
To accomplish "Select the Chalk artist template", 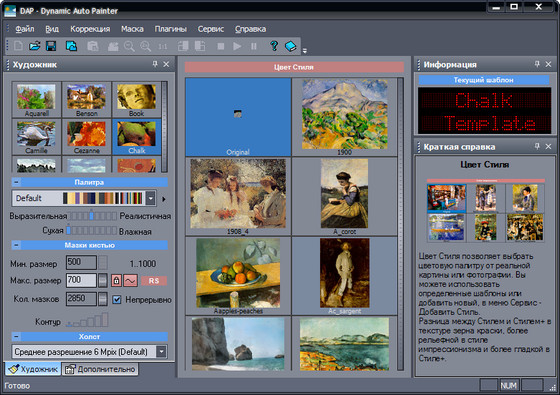I will click(136, 137).
